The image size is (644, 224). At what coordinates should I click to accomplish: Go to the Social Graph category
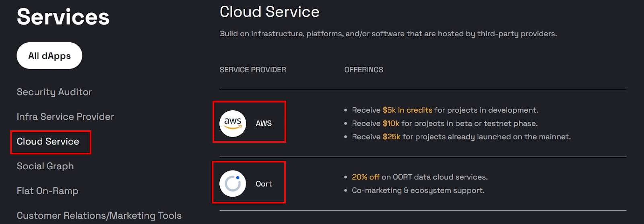point(45,166)
